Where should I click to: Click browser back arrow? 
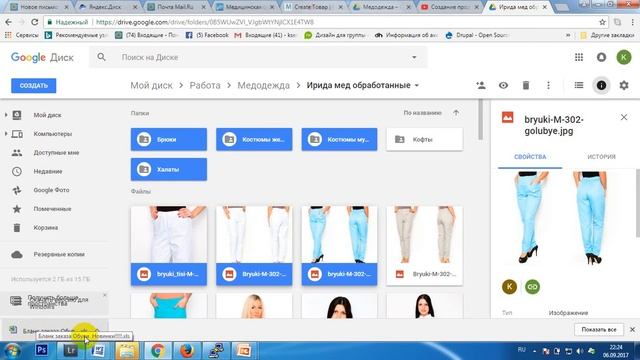9,22
